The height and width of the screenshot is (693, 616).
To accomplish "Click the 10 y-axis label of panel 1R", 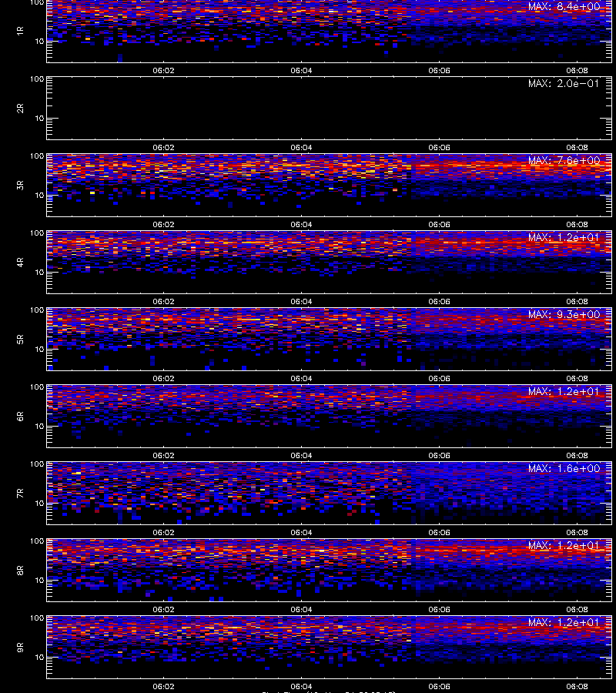I will 39,42.
